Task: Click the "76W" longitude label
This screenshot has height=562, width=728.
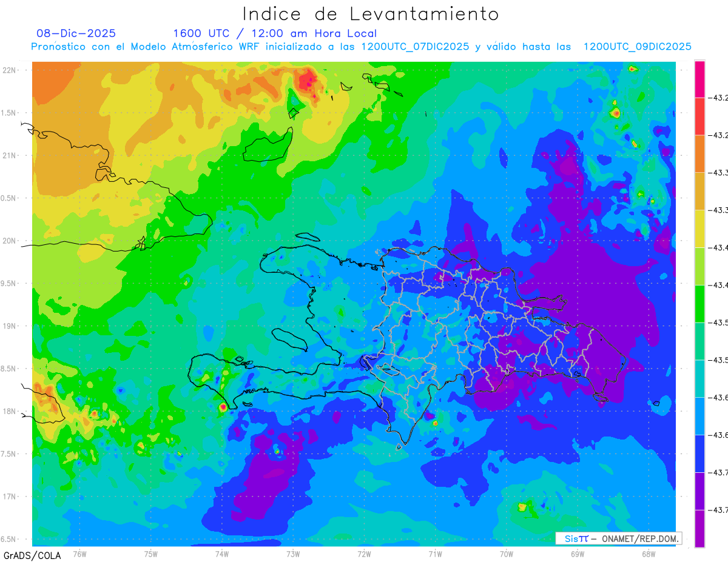Action: click(x=79, y=553)
